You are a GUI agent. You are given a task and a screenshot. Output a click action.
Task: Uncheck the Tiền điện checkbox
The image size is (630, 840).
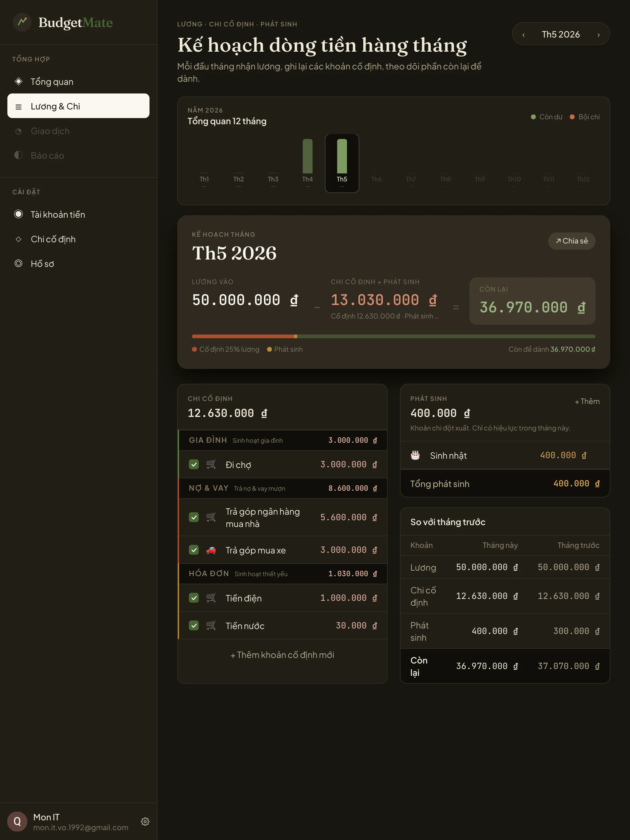[x=194, y=598]
